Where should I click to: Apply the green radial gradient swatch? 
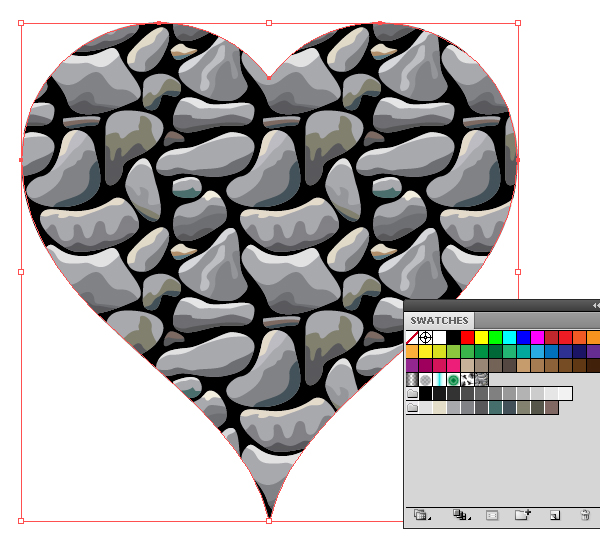pyautogui.click(x=453, y=380)
